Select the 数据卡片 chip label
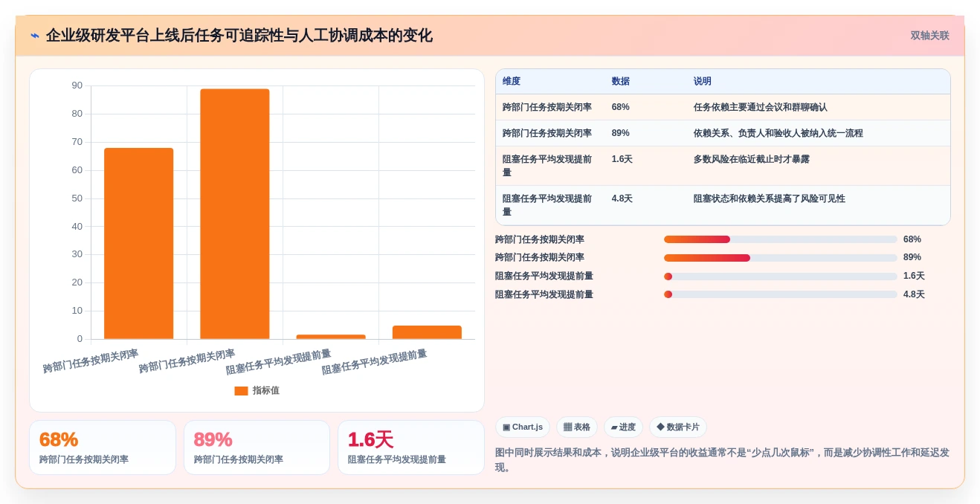The image size is (980, 504). coord(683,427)
